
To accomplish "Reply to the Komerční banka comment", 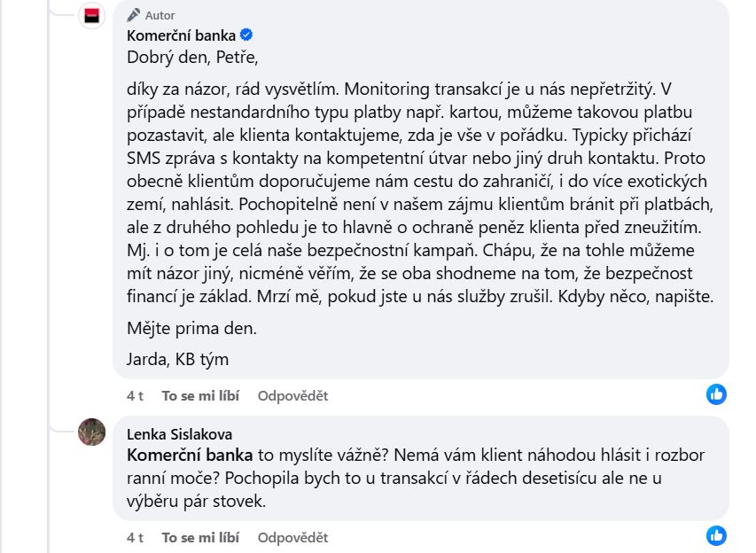I will [x=292, y=396].
